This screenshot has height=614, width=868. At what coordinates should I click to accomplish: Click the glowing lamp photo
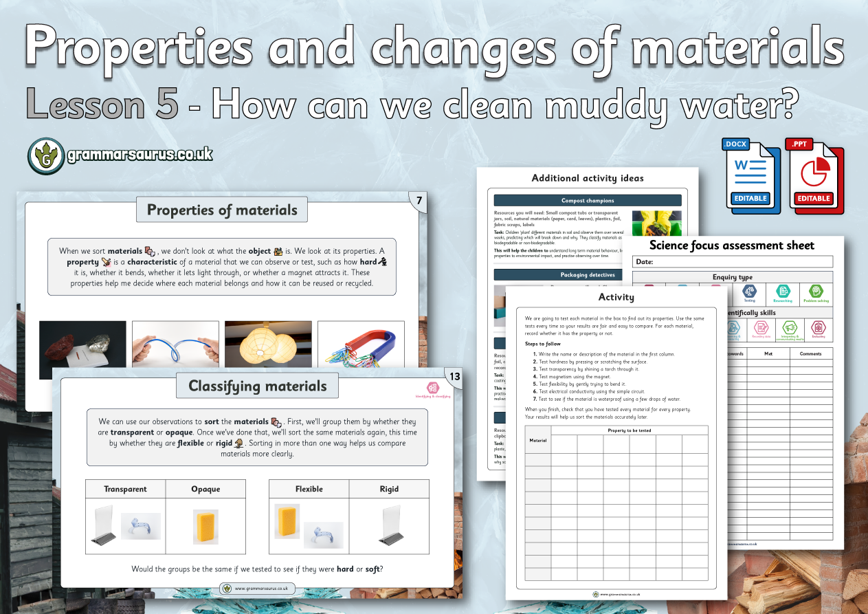click(267, 345)
